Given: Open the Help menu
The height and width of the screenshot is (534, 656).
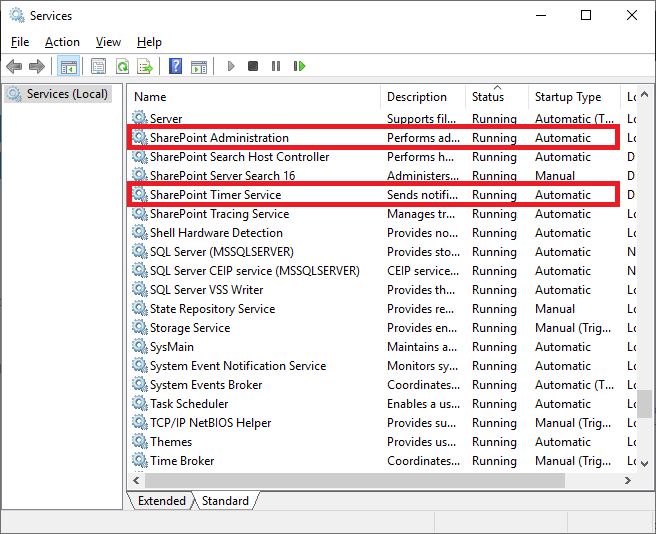Looking at the screenshot, I should (x=149, y=42).
